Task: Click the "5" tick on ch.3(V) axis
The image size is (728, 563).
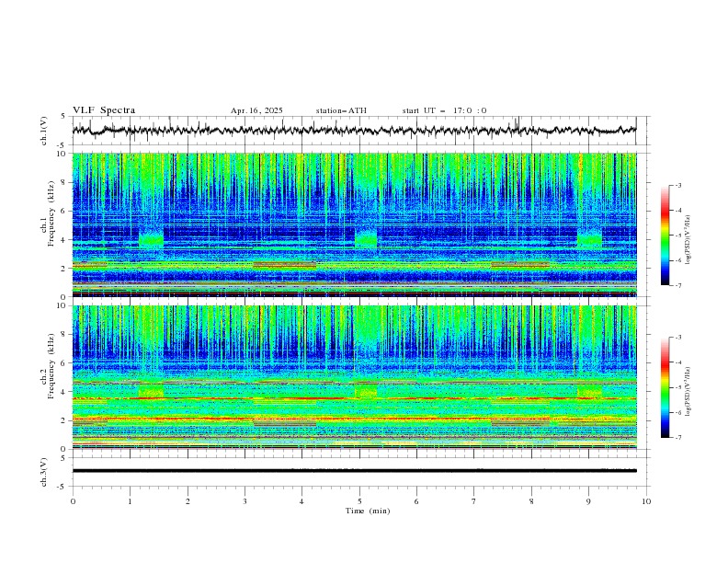Action: tap(63, 457)
